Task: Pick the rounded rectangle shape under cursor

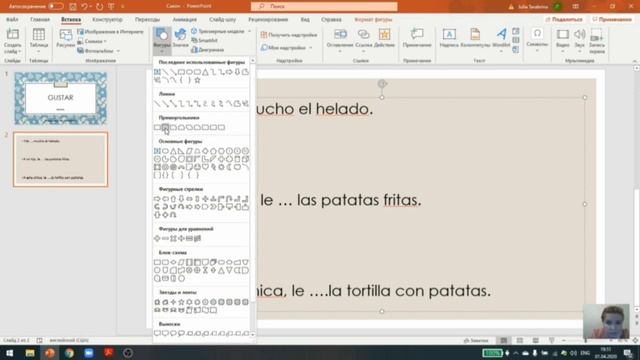Action: coord(165,127)
